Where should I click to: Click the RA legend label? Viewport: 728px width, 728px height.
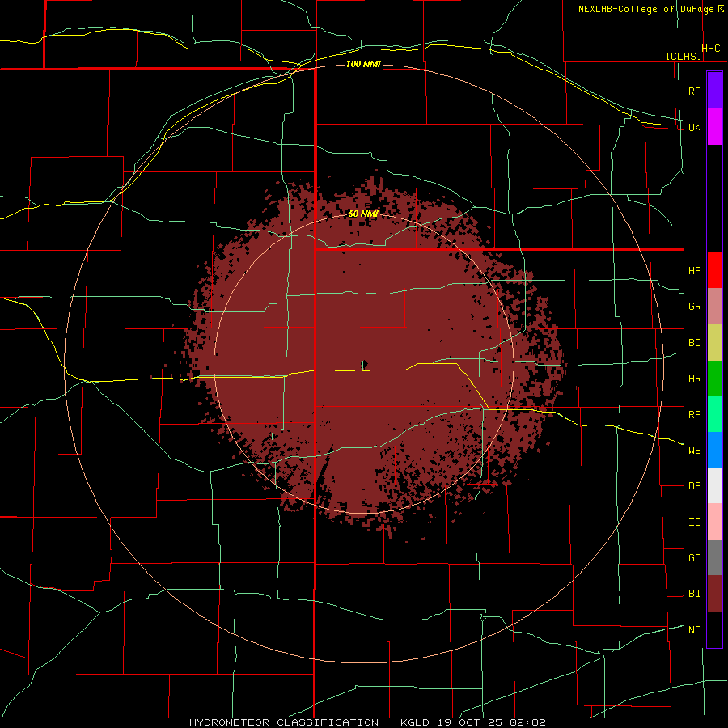click(695, 415)
